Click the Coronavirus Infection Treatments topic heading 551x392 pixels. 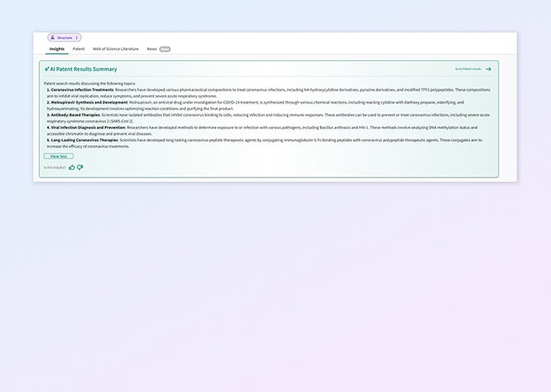(82, 89)
